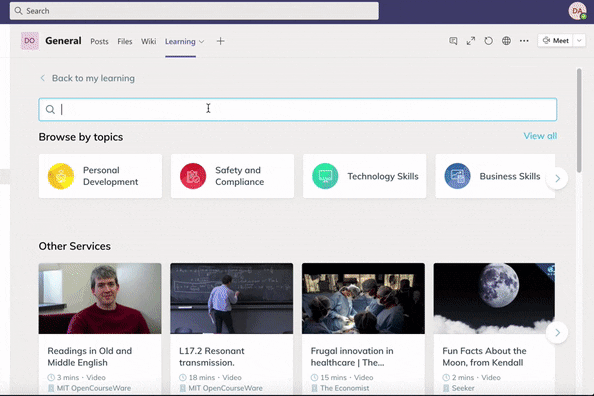Click the Business Skills blue icon
The height and width of the screenshot is (396, 594).
(x=457, y=176)
